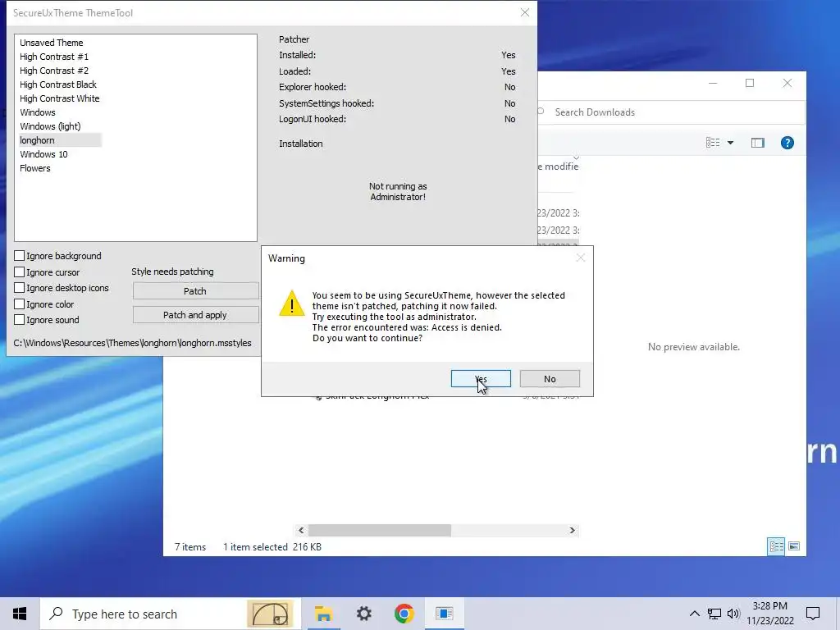Select High Contrast #2 theme
Image resolution: width=840 pixels, height=630 pixels.
(54, 71)
